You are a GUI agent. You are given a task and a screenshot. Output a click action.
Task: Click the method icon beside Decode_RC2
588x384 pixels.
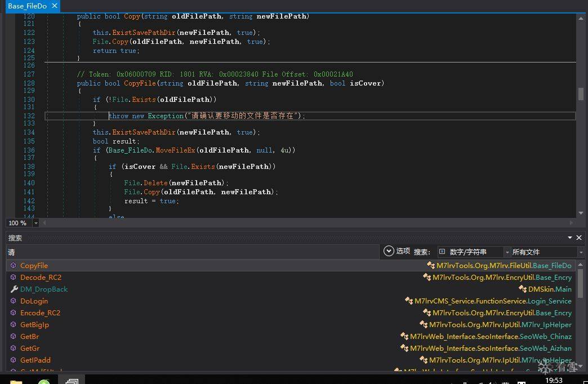(x=14, y=278)
